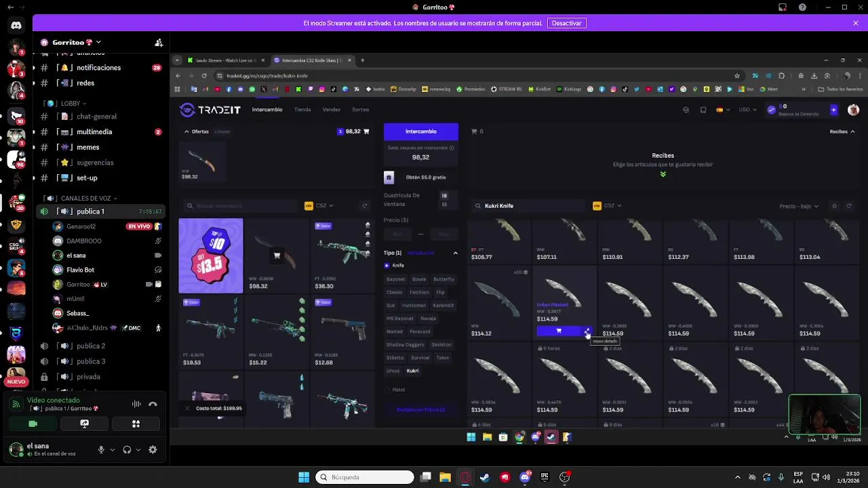The image size is (868, 488).
Task: Open Windows Start menu
Action: 304,477
